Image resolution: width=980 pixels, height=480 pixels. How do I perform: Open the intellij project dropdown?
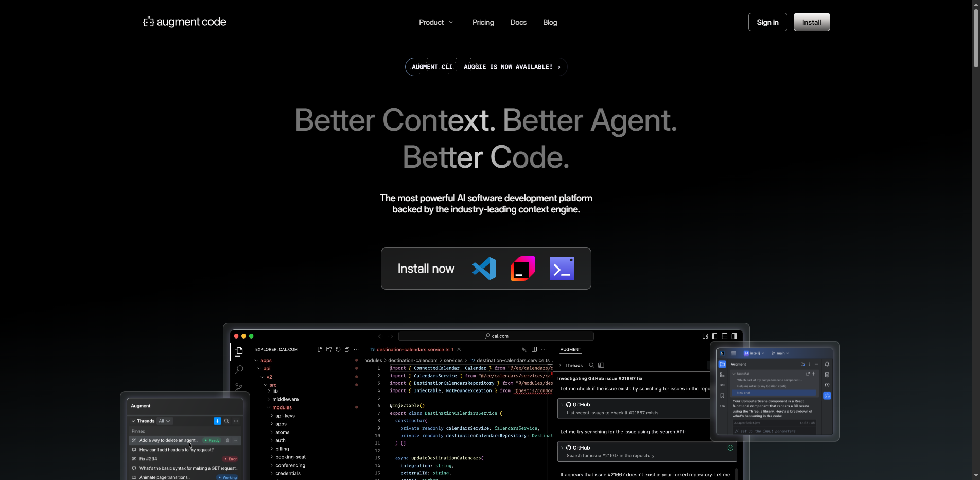(x=754, y=353)
